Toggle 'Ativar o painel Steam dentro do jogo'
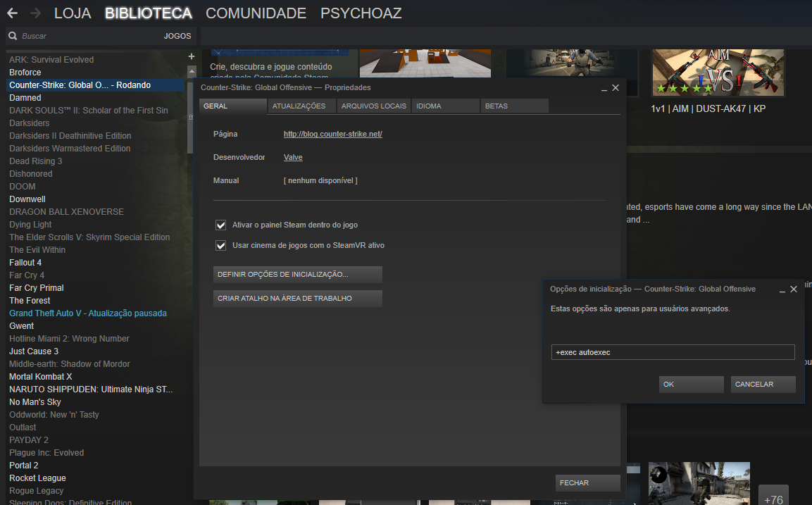The image size is (812, 505). pos(220,225)
